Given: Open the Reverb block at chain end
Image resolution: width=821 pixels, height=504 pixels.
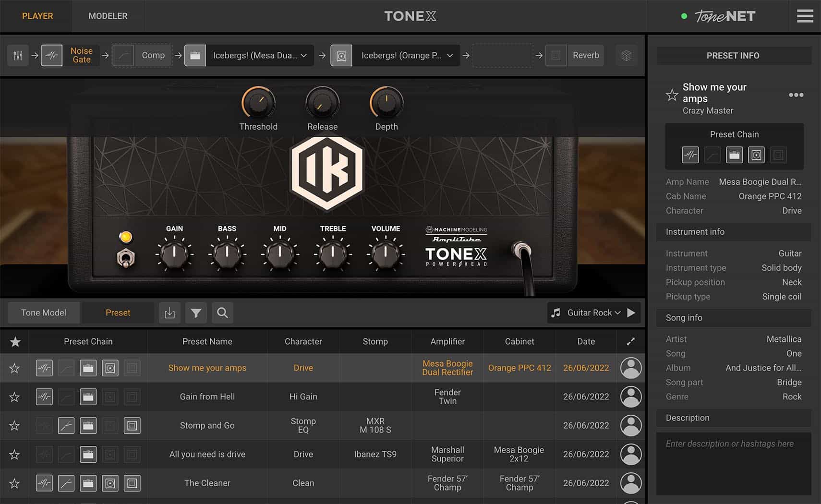Looking at the screenshot, I should pyautogui.click(x=574, y=55).
